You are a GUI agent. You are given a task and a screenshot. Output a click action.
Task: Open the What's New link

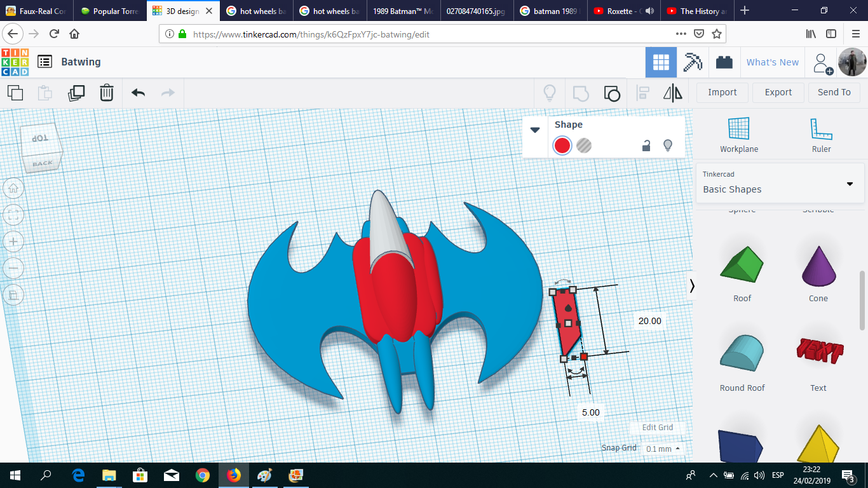(x=773, y=62)
